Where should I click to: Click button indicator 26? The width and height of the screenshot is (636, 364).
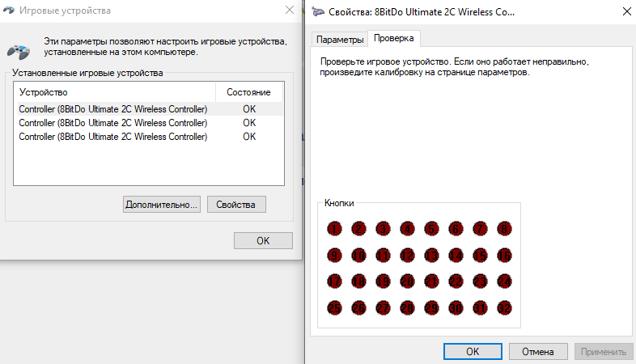point(358,308)
